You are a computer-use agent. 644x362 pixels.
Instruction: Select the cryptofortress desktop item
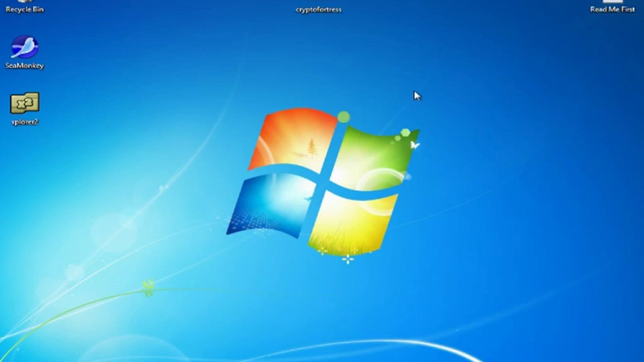[318, 9]
